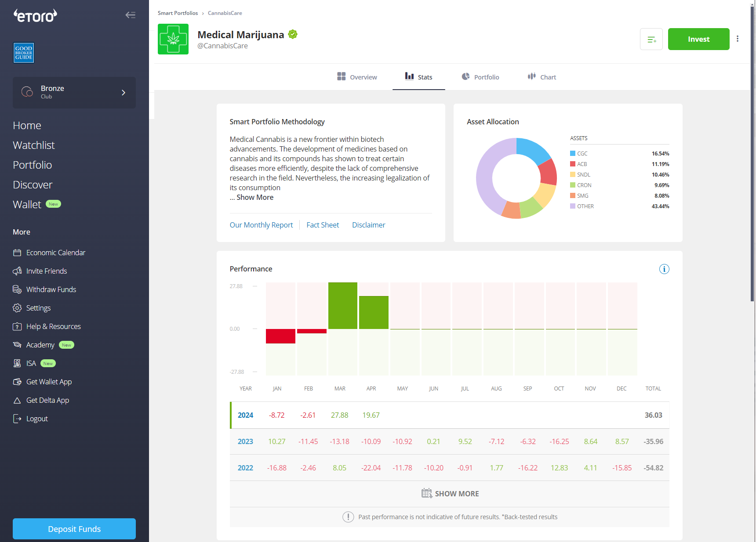Viewport: 756px width, 542px height.
Task: Click the OTHER legend entry
Action: [x=620, y=206]
